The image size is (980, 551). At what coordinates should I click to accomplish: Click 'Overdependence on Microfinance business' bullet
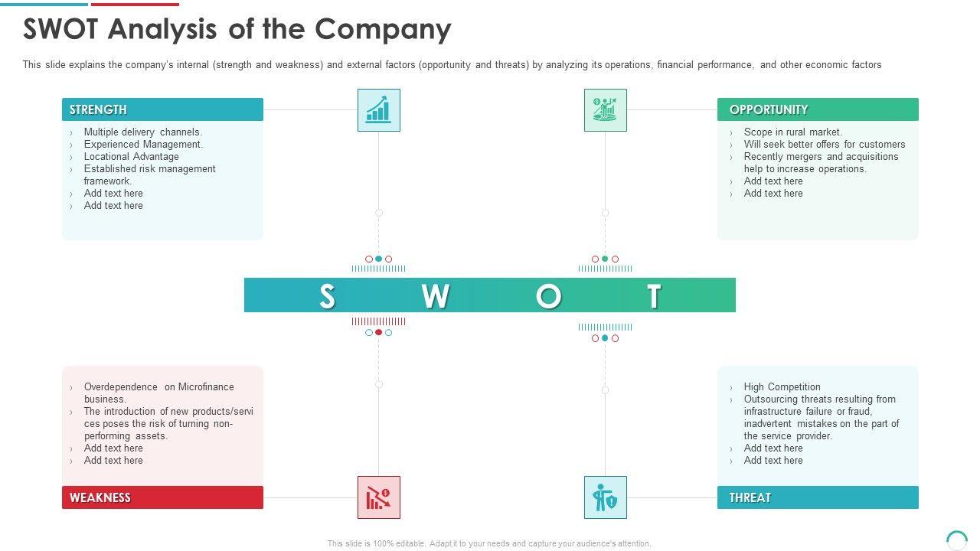(x=159, y=393)
